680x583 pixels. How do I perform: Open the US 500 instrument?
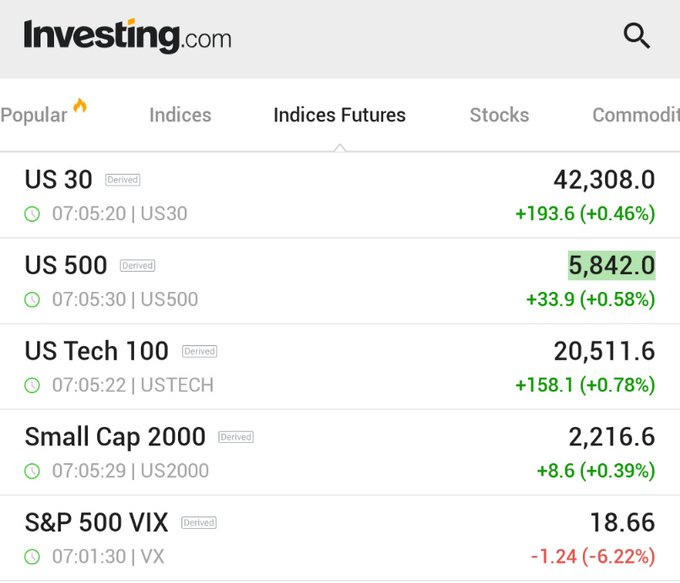point(340,281)
